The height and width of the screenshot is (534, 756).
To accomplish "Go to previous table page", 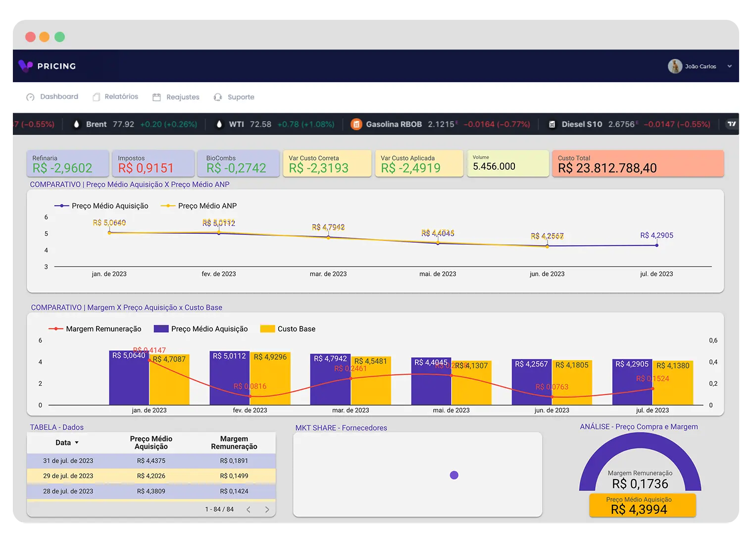I will [x=249, y=509].
